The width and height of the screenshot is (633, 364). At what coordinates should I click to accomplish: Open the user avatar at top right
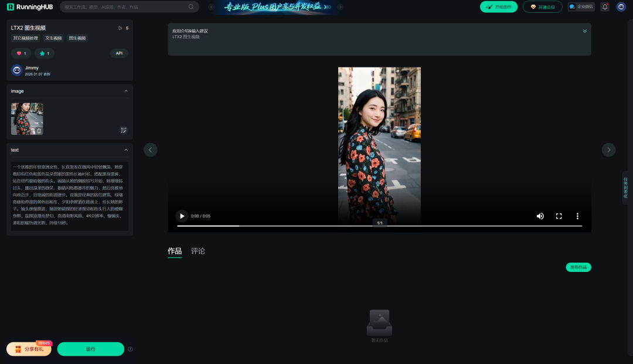pos(621,7)
